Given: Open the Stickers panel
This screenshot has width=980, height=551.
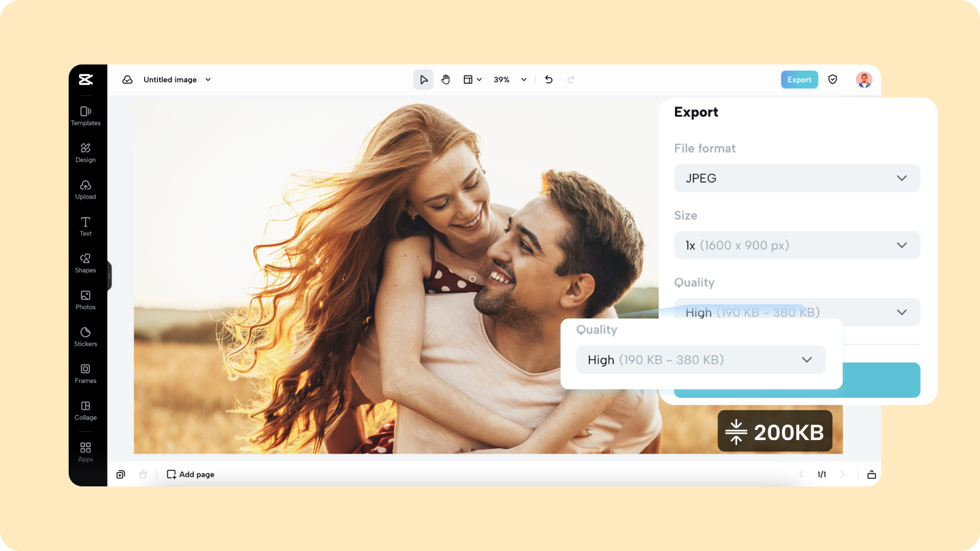Looking at the screenshot, I should pos(86,336).
